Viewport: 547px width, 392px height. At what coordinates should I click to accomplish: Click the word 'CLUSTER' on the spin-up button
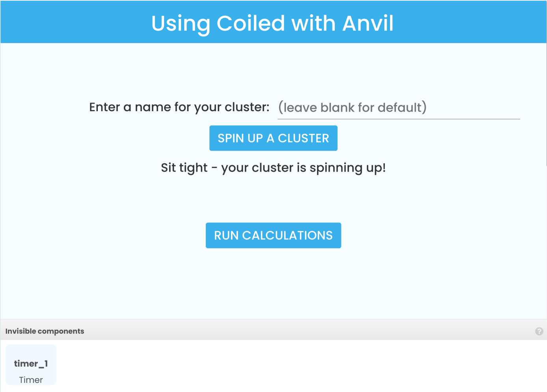tap(303, 138)
